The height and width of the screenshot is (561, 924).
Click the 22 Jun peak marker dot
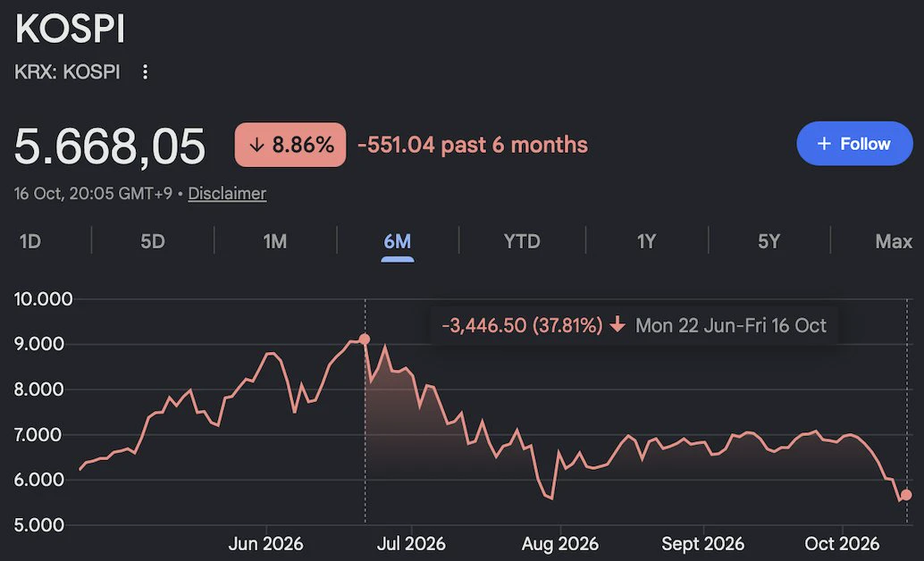pyautogui.click(x=365, y=339)
